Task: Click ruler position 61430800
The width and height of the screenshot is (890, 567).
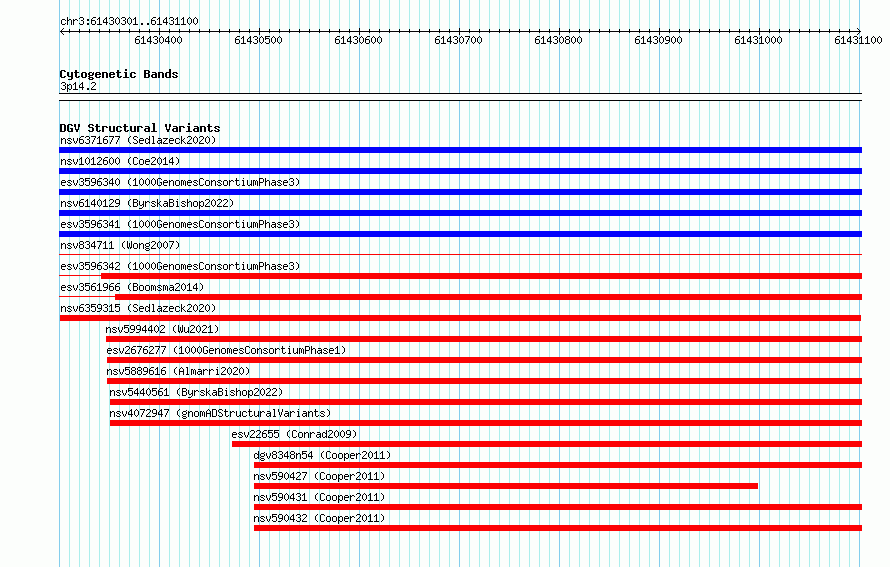Action: (x=558, y=40)
